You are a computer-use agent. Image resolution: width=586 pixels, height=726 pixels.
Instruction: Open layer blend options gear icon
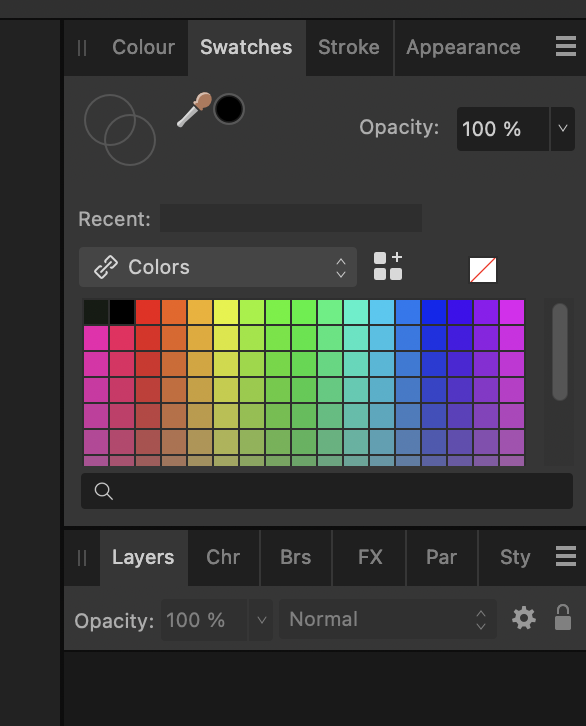coord(524,619)
